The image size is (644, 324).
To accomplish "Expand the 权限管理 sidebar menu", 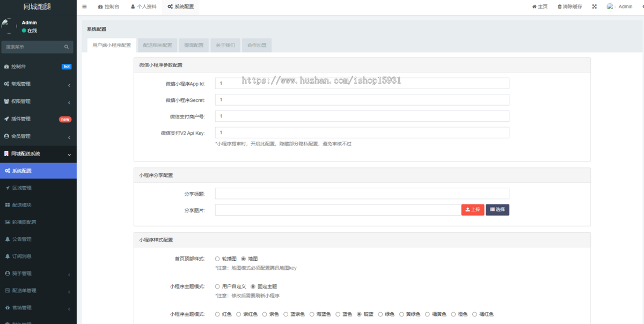I will 38,101.
